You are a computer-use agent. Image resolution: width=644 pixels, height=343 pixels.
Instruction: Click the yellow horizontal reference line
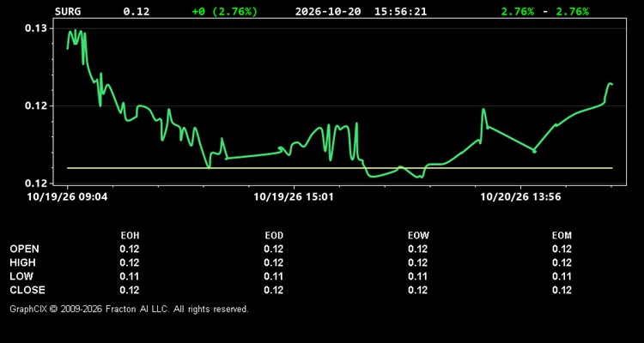tap(340, 168)
